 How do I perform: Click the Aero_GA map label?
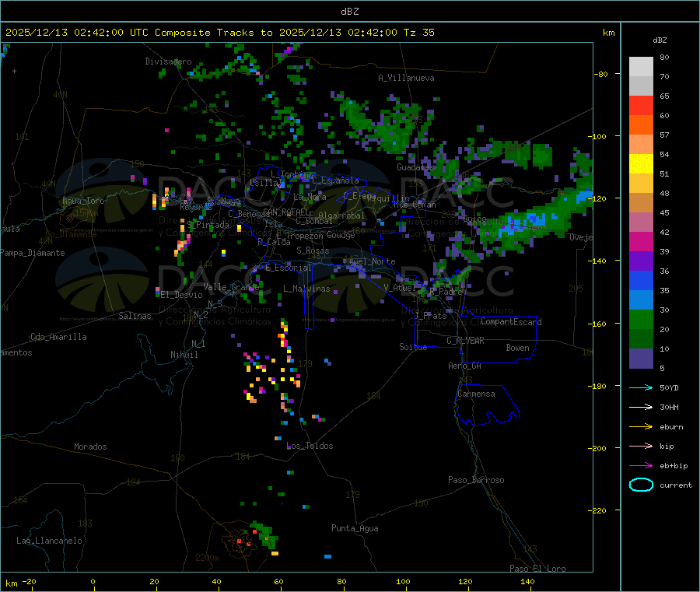(465, 366)
